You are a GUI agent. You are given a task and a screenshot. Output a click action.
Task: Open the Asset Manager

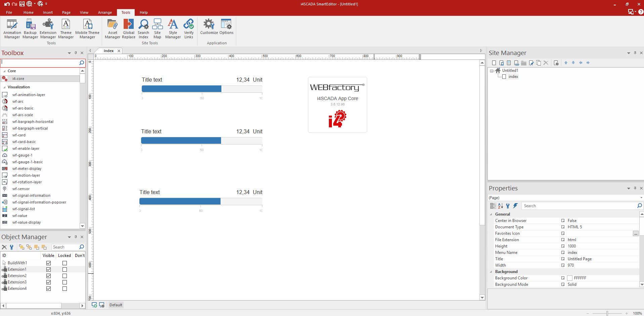(x=112, y=29)
